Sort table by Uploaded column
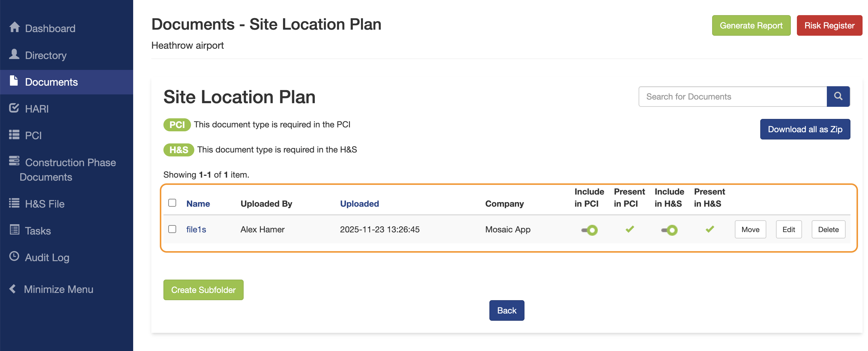This screenshot has height=351, width=868. point(359,204)
